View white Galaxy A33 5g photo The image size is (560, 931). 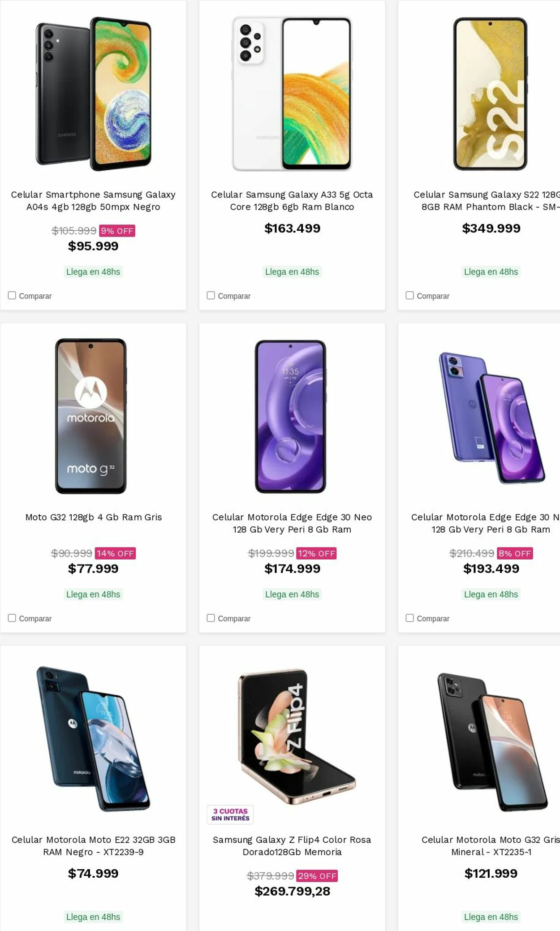pyautogui.click(x=292, y=94)
